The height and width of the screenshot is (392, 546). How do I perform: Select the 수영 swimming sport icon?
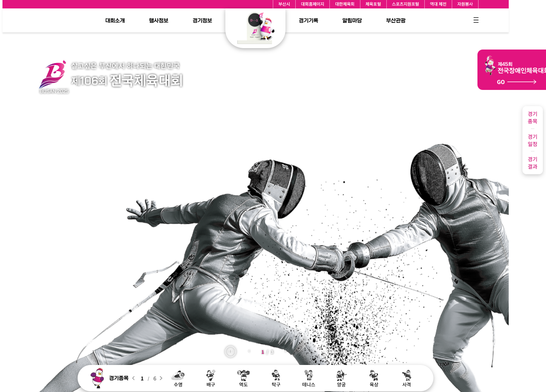click(x=178, y=378)
